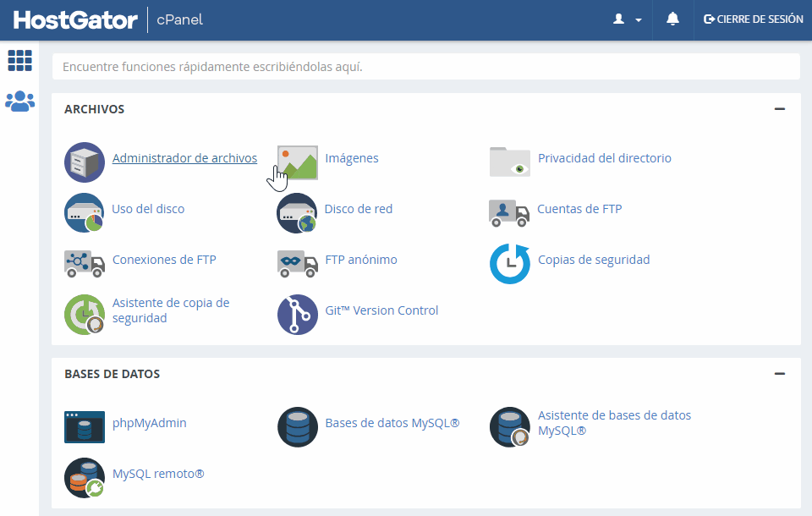Click the HostGator logo
Image resolution: width=812 pixels, height=516 pixels.
[x=75, y=19]
